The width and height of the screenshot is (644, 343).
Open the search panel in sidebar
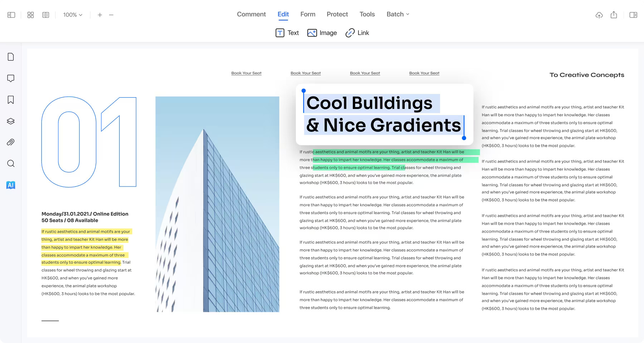(x=11, y=164)
